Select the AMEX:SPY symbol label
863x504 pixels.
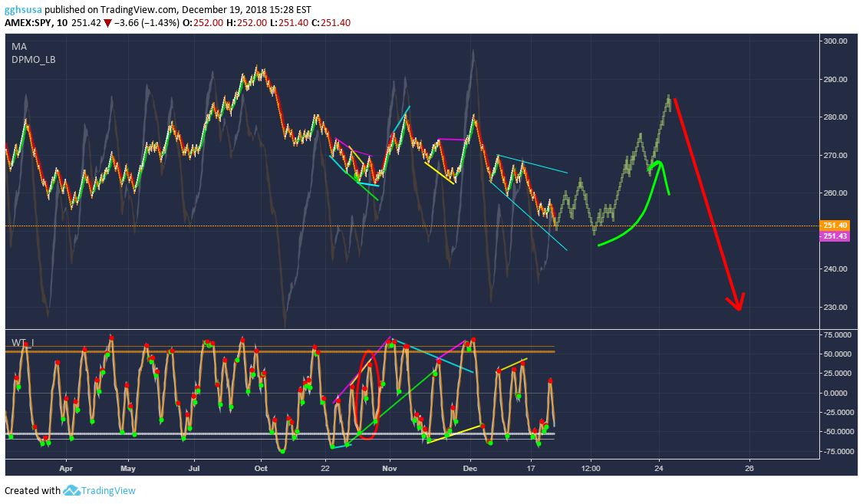pyautogui.click(x=28, y=23)
